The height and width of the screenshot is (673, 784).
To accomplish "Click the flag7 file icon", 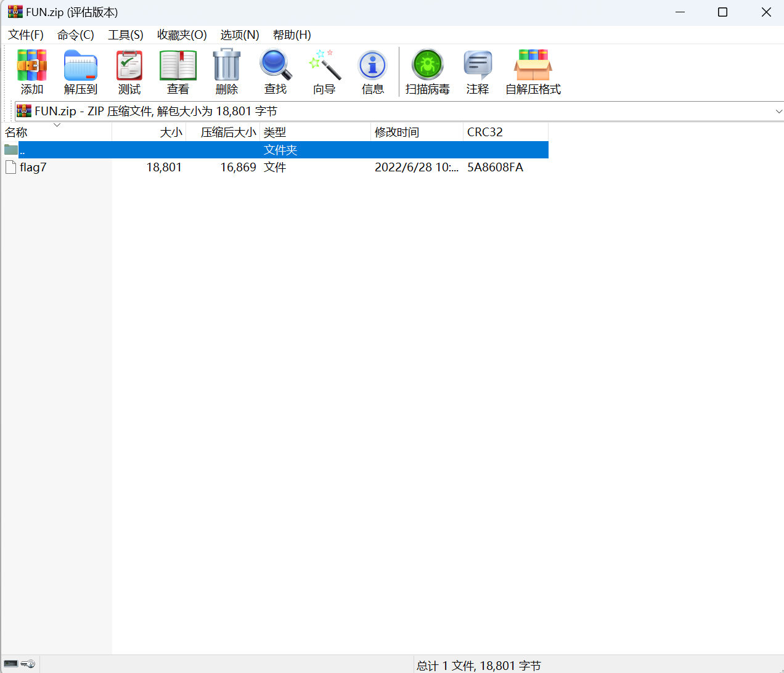I will click(x=10, y=167).
